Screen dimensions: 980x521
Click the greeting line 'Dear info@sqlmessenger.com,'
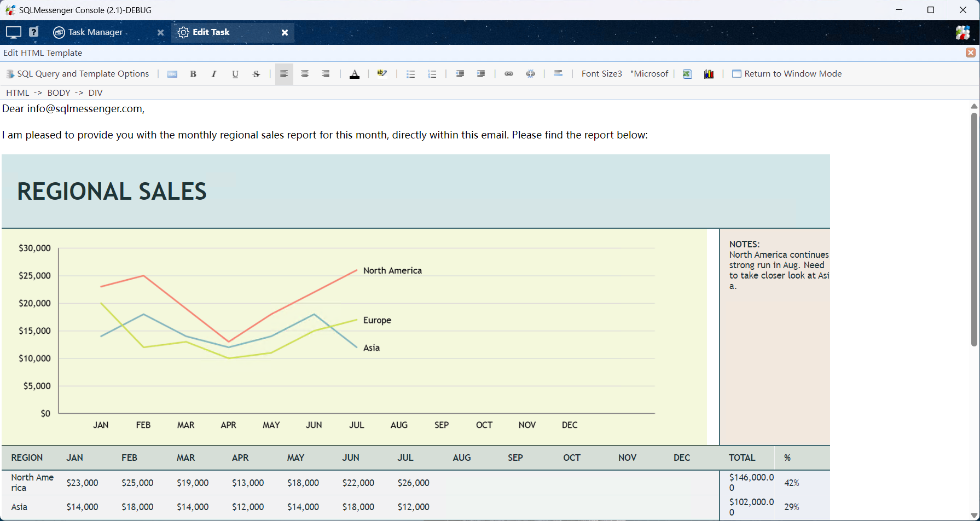73,108
